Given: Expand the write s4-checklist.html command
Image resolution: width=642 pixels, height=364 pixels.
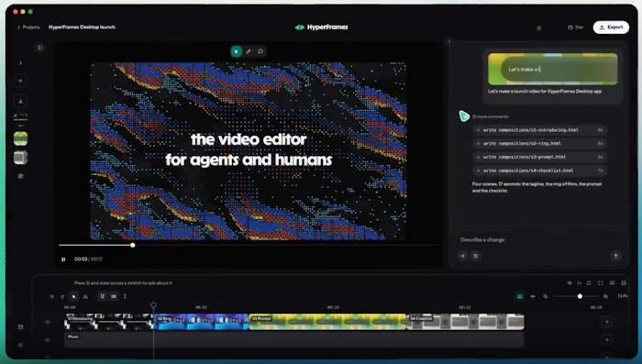Looking at the screenshot, I should (x=539, y=171).
